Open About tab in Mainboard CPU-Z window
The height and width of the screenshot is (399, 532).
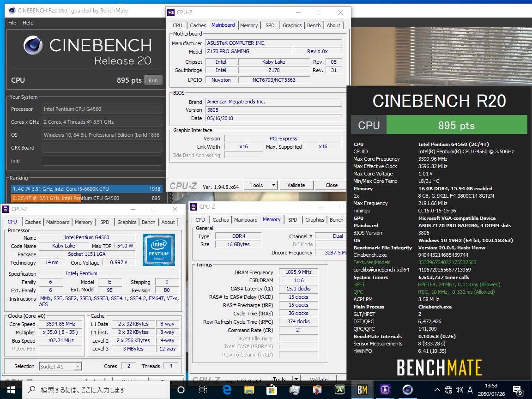point(333,25)
